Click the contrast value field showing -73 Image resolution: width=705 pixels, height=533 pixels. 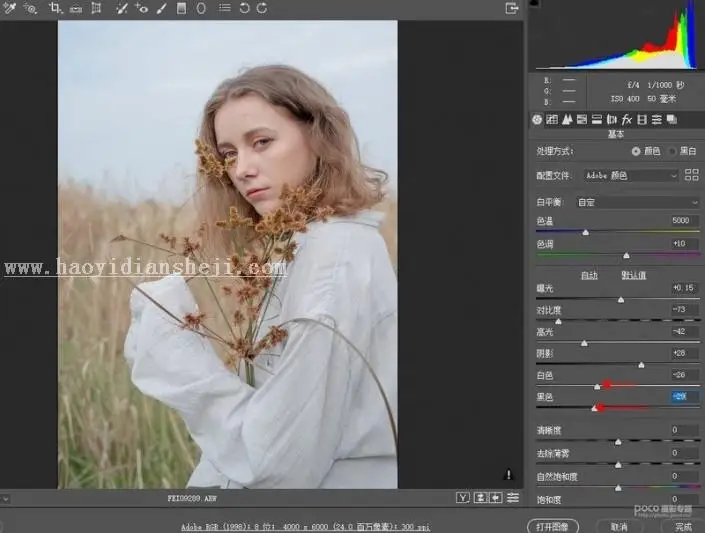pyautogui.click(x=683, y=309)
